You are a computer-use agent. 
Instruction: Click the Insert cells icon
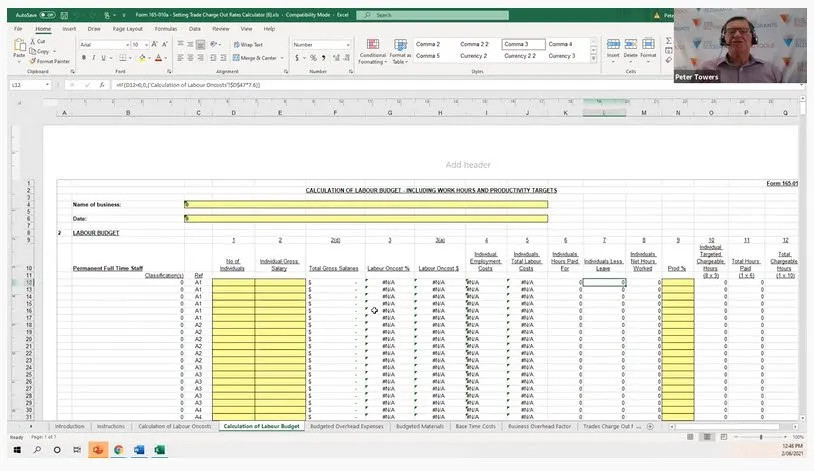[x=613, y=47]
